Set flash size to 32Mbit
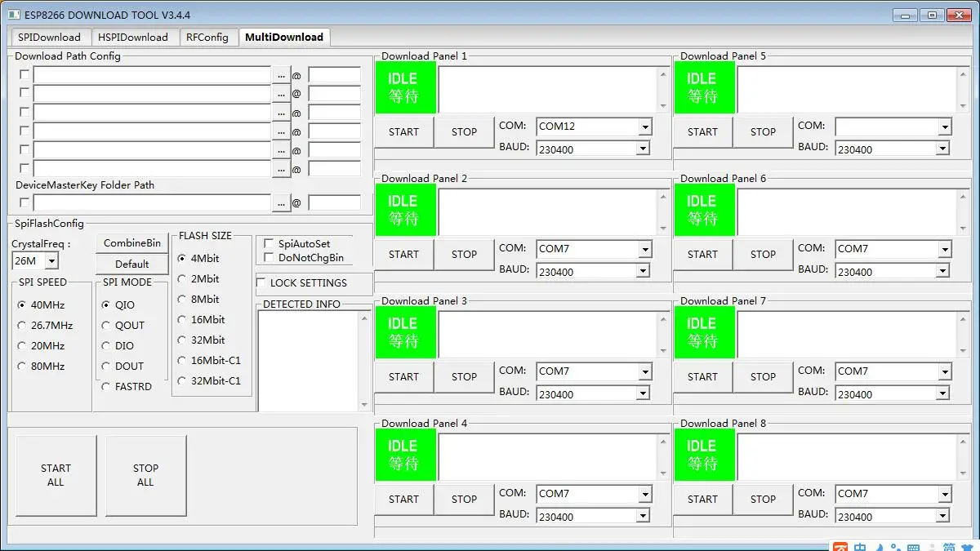This screenshot has height=551, width=980. click(x=182, y=340)
